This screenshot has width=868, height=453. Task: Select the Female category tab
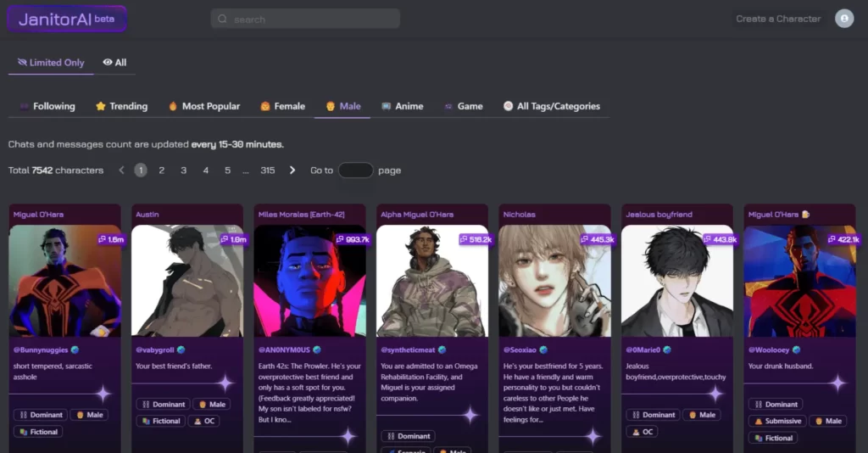283,106
